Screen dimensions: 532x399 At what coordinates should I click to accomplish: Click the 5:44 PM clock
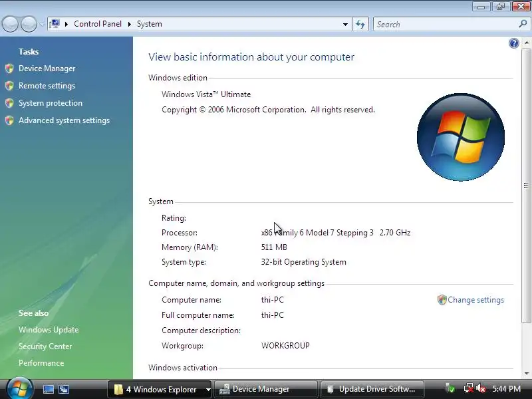pyautogui.click(x=506, y=389)
